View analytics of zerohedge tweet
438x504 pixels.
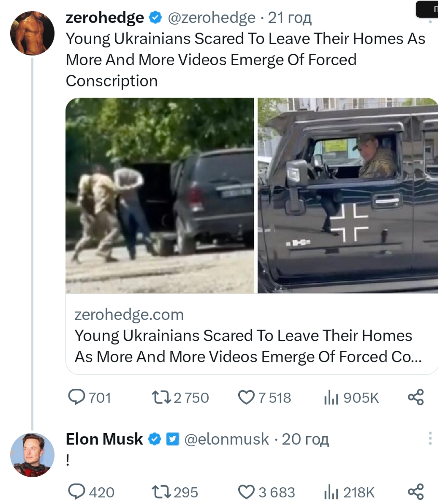pyautogui.click(x=331, y=397)
